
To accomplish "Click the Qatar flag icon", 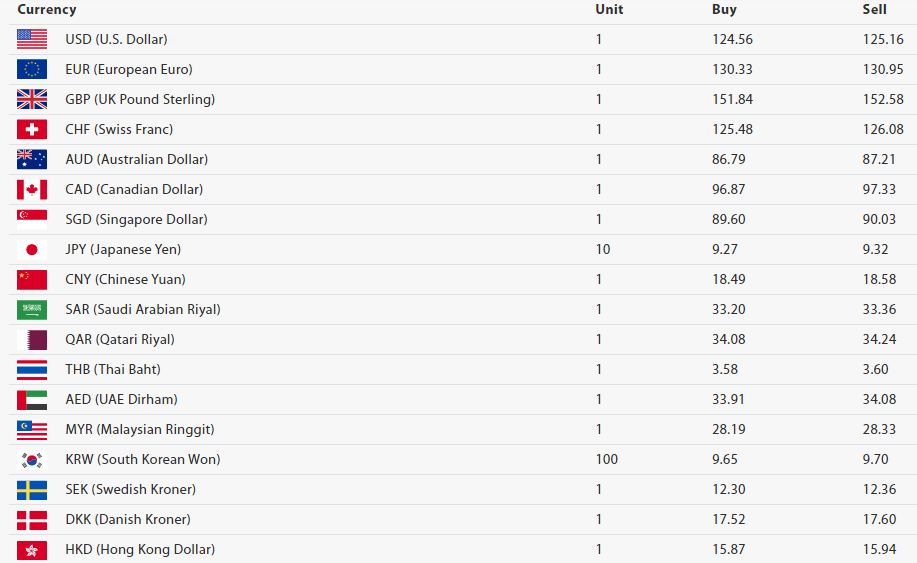I will pos(32,339).
